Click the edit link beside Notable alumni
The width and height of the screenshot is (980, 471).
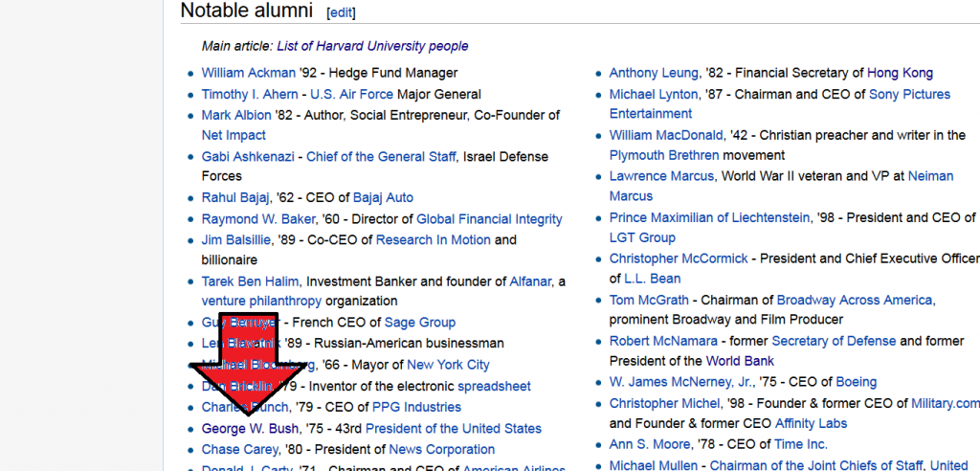341,12
